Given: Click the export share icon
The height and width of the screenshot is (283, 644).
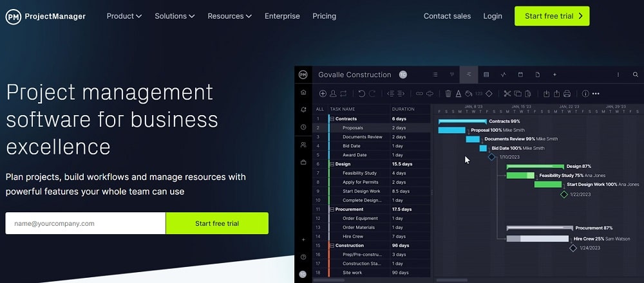Looking at the screenshot, I should pos(556,93).
